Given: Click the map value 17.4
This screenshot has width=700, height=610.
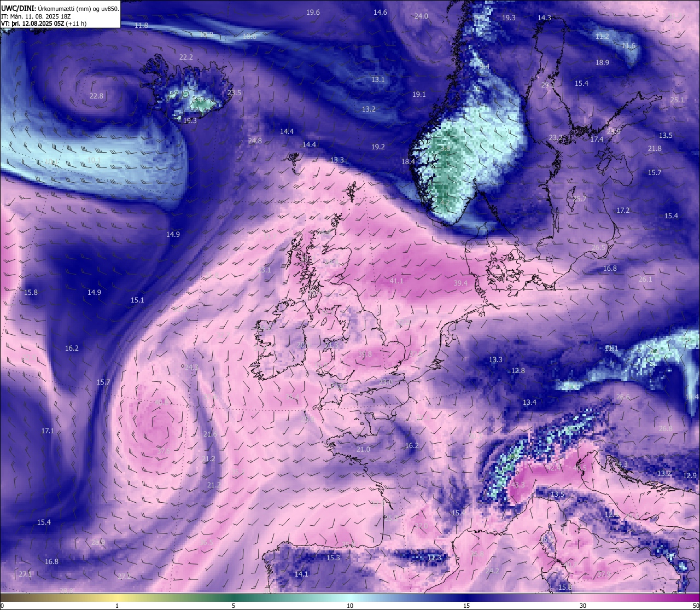Looking at the screenshot, I should (x=597, y=139).
